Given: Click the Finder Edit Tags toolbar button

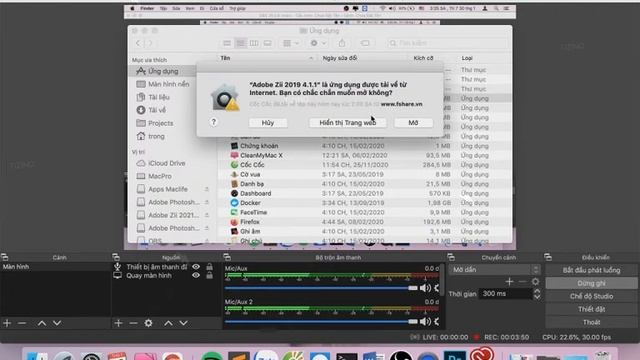Looking at the screenshot, I should 365,43.
